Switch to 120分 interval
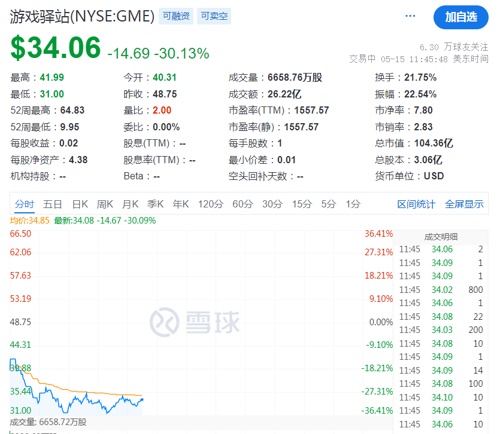The height and width of the screenshot is (434, 500). pos(210,204)
